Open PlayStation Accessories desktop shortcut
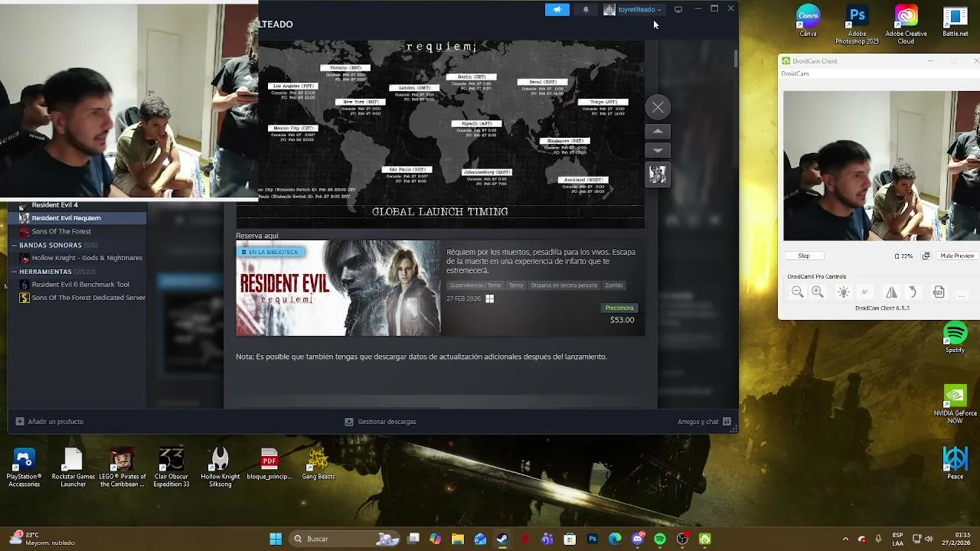Screen dimensions: 980x551 24,467
